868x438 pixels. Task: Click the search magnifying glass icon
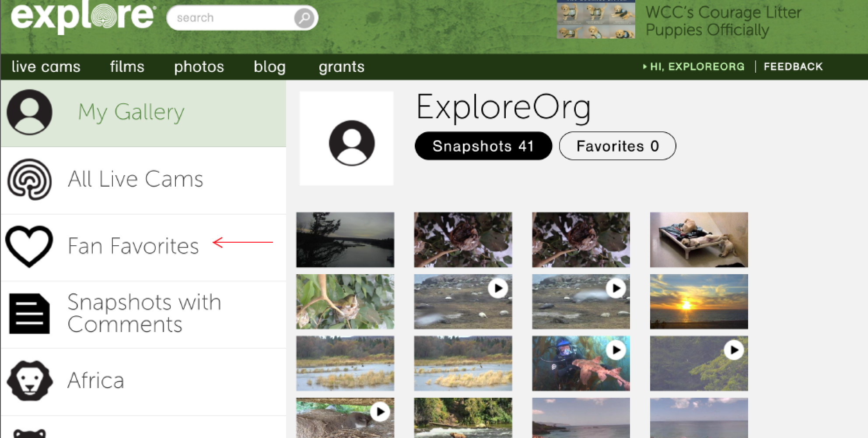[x=304, y=18]
